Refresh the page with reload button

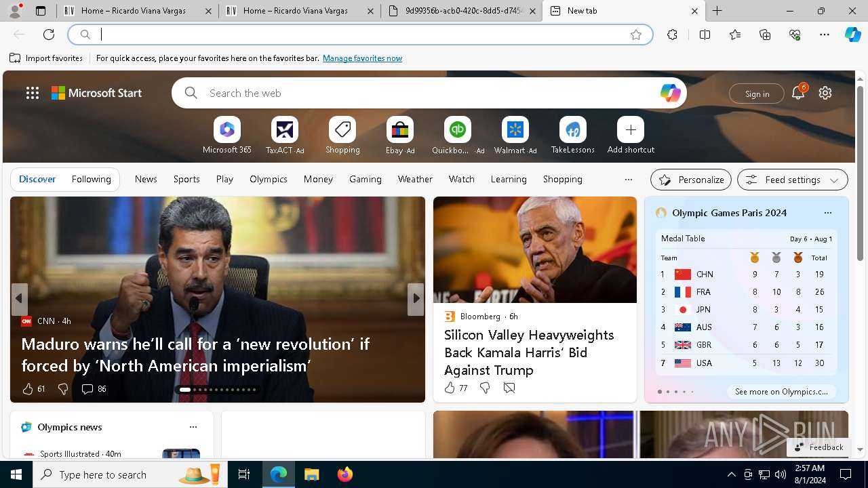(49, 35)
